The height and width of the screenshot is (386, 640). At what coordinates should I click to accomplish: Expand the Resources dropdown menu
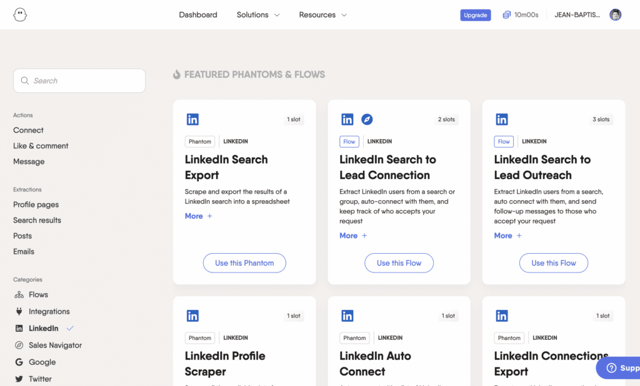click(x=323, y=15)
